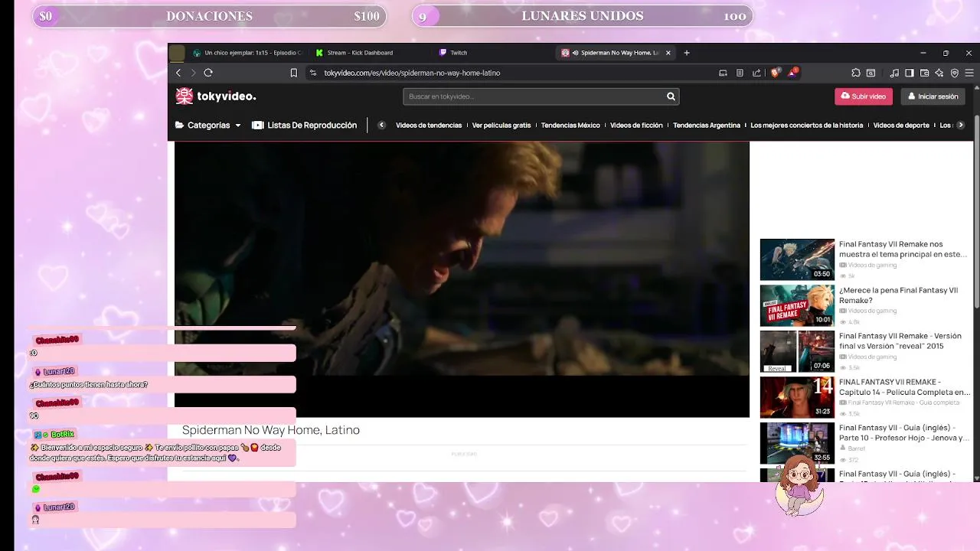This screenshot has width=980, height=551.
Task: Click the browser profile square at top-left
Action: [x=177, y=53]
